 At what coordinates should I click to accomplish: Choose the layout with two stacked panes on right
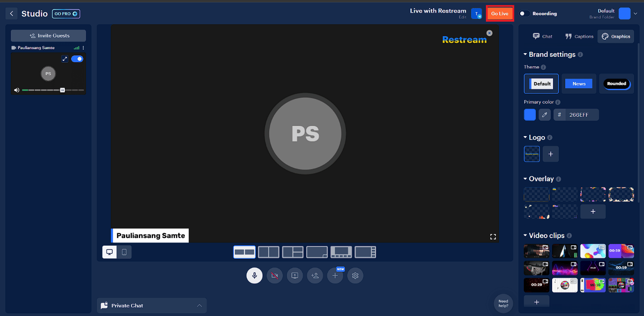coord(293,252)
